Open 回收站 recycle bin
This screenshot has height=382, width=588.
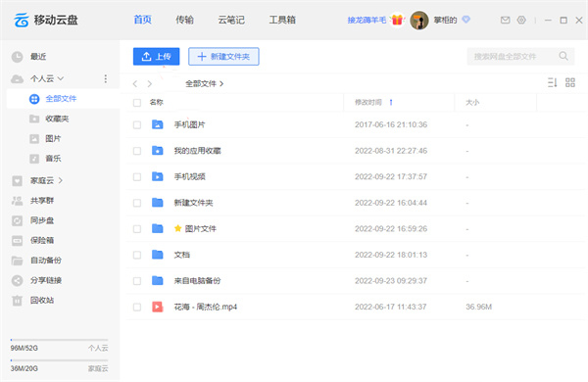tap(41, 301)
